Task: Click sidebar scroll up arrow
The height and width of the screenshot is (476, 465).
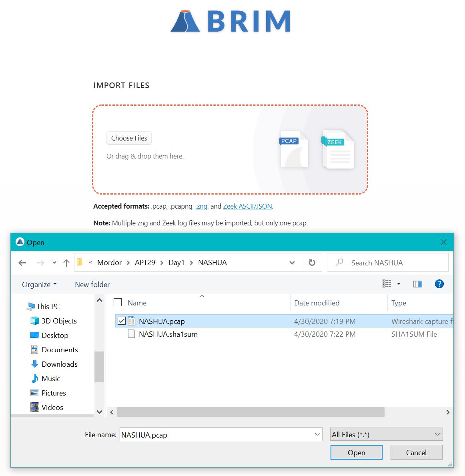Action: [x=99, y=300]
